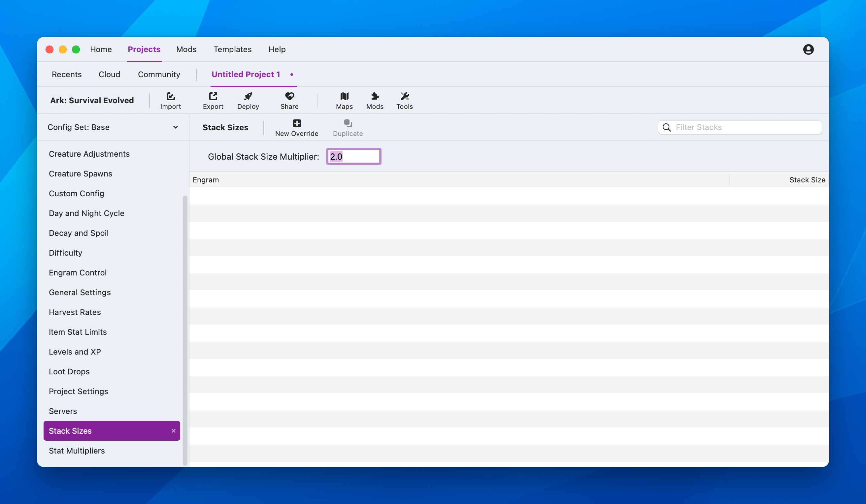866x504 pixels.
Task: Open the Share heart icon
Action: (289, 97)
